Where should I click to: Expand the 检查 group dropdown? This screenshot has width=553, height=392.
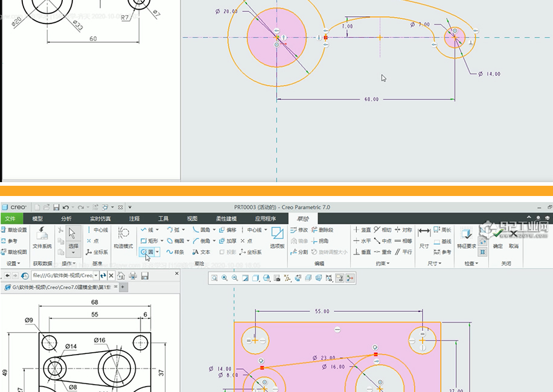coord(471,264)
